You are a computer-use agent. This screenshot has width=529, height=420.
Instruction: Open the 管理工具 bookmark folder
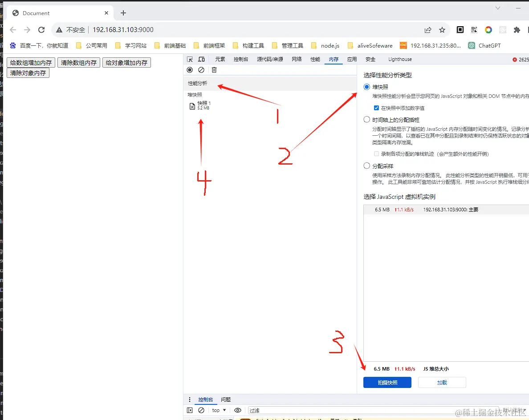coord(288,45)
